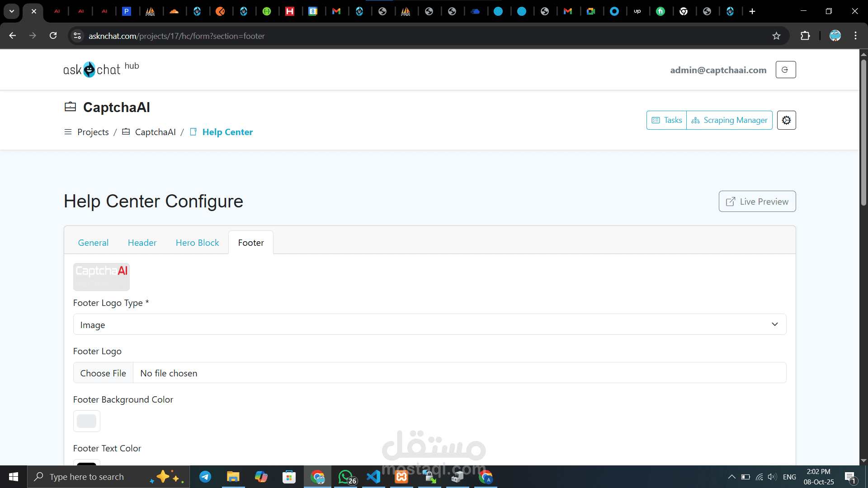Click the settings gear icon button
Viewport: 868px width, 488px height.
[786, 120]
